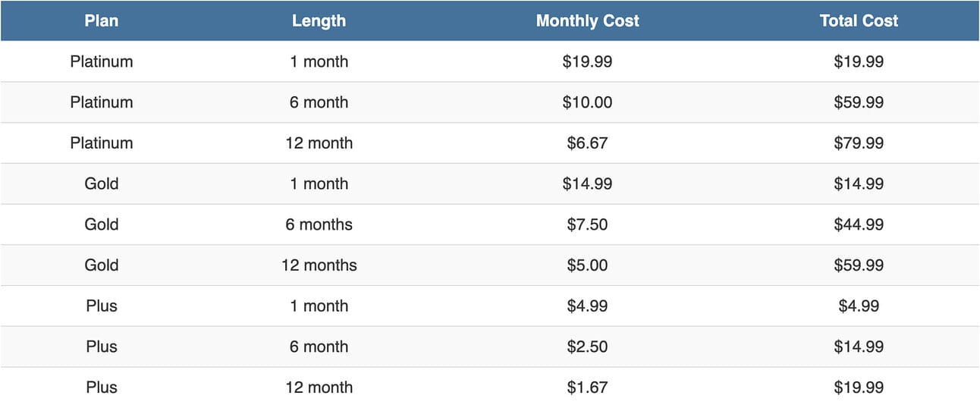Screen dimensions: 980x411
Task: Select the Platinum 12 month length cell
Action: (319, 143)
